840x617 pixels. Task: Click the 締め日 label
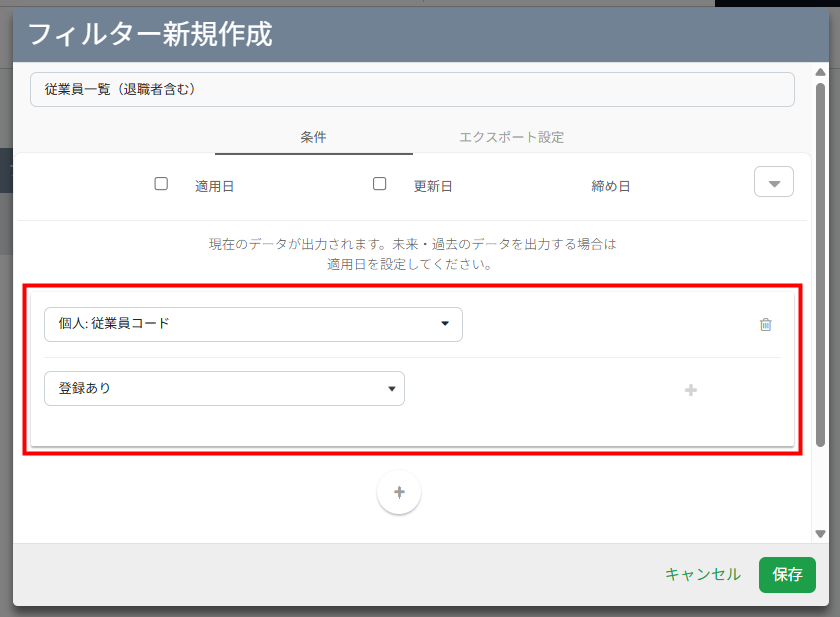(x=611, y=186)
